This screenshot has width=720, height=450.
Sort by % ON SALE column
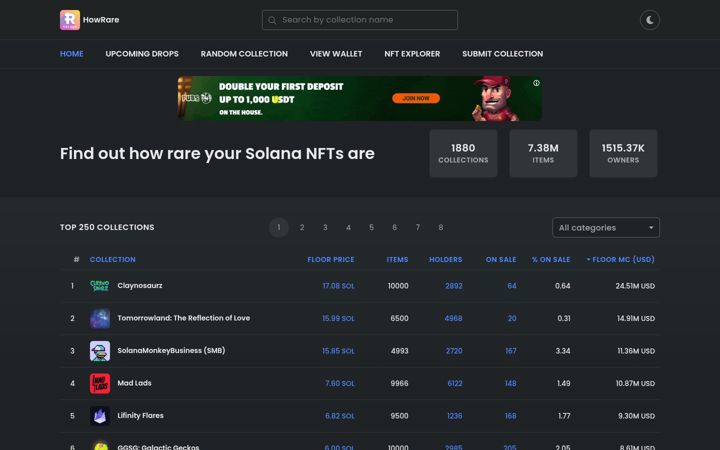pos(551,259)
